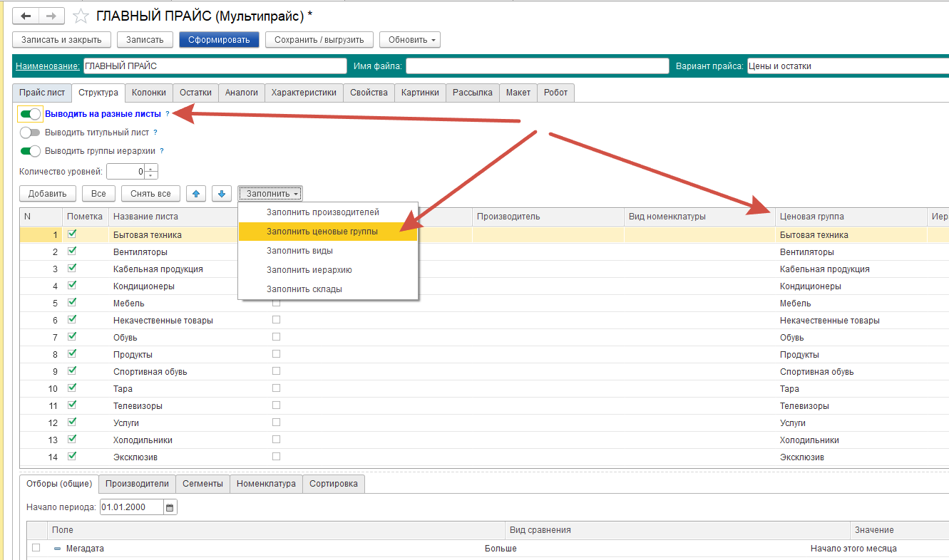The image size is (949, 560).
Task: Open the Аналоги tab
Action: [x=242, y=93]
